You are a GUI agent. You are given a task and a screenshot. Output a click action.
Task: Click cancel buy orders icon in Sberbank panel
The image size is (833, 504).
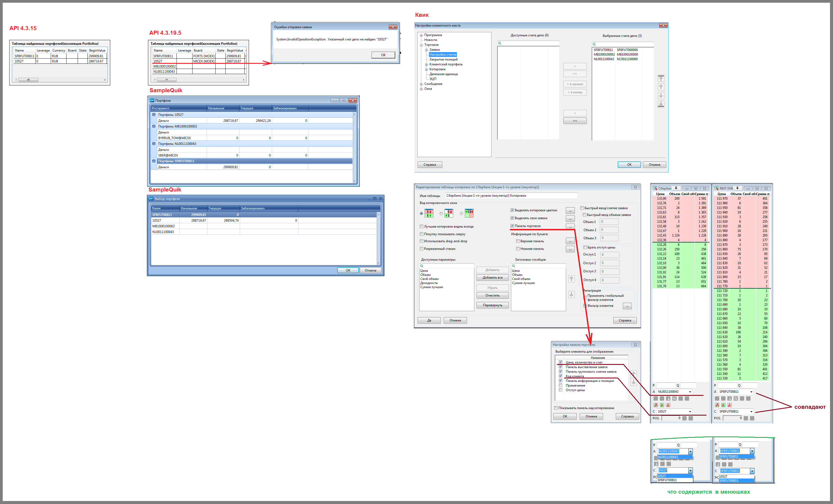[662, 405]
